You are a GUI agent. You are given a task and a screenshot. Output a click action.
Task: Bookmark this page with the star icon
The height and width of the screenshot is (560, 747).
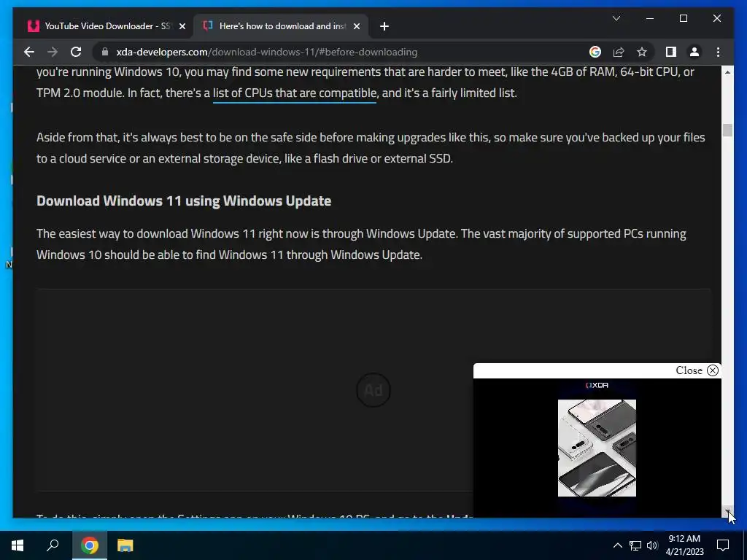(x=642, y=52)
